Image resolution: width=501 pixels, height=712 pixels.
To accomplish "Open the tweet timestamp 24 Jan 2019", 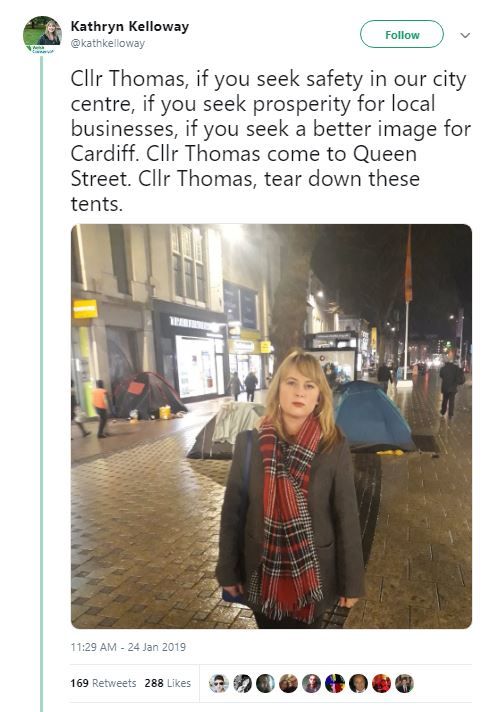I will tap(128, 647).
